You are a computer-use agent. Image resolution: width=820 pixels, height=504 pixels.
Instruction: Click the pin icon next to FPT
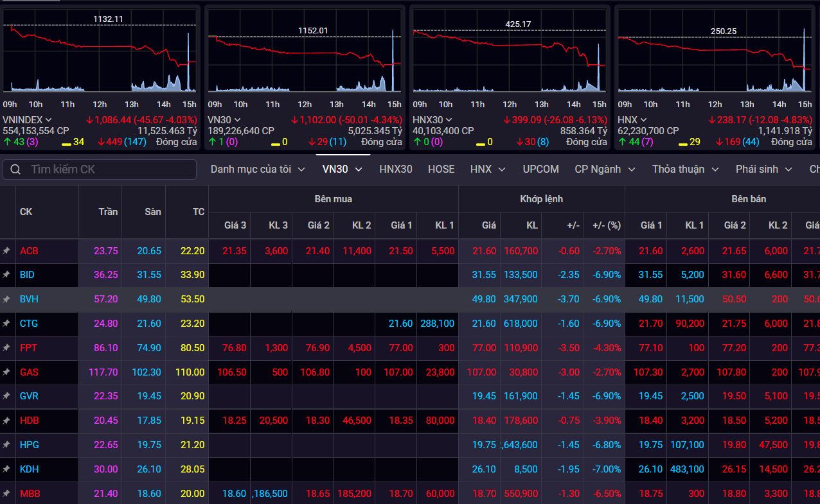click(x=6, y=348)
